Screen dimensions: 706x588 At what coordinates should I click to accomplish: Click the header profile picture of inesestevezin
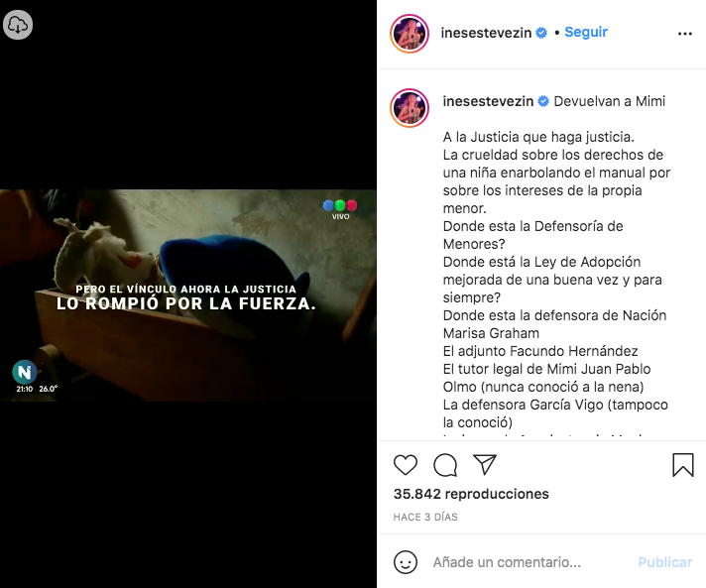click(410, 34)
